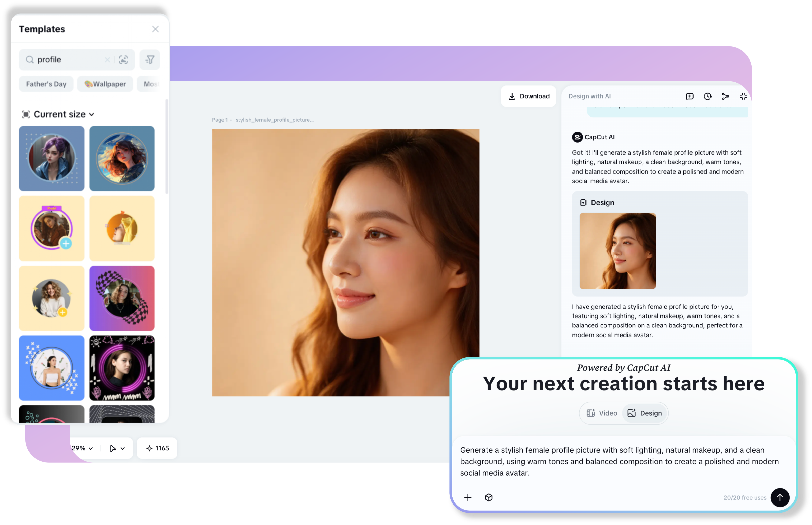This screenshot has width=812, height=525.
Task: Open a new chat in Design with AI
Action: 689,96
